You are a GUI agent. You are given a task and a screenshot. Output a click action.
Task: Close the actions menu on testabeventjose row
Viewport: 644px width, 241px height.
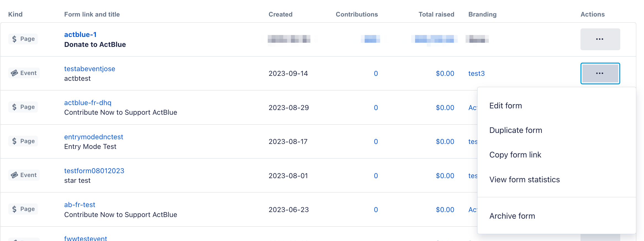(600, 73)
